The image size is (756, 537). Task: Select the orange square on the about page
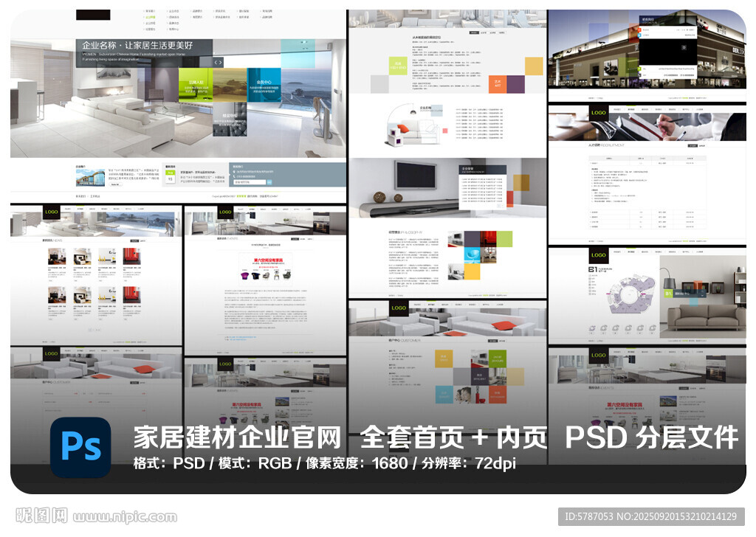(497, 84)
